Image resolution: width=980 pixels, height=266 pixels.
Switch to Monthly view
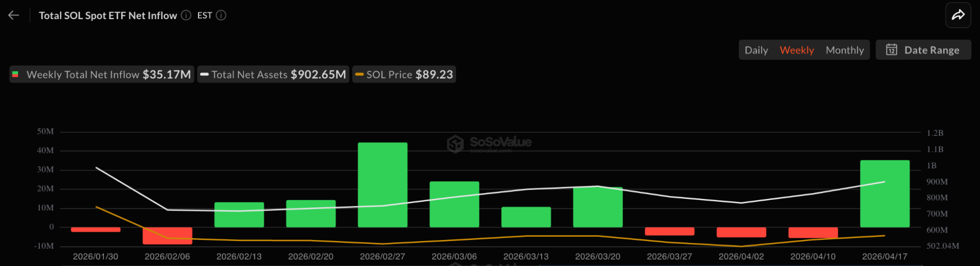point(844,50)
